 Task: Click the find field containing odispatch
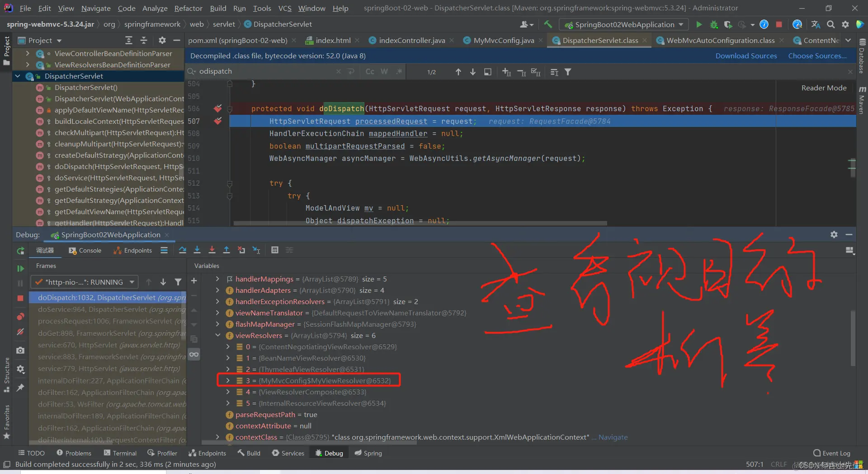coord(267,71)
